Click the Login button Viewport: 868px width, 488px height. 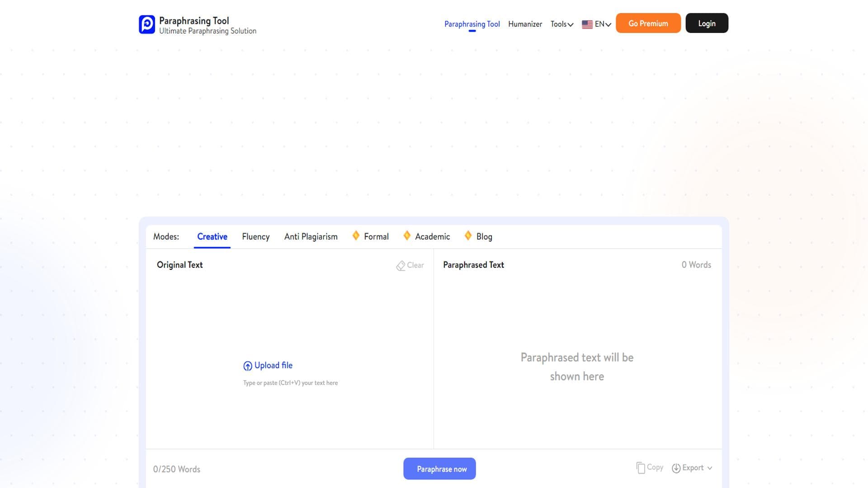(x=706, y=23)
